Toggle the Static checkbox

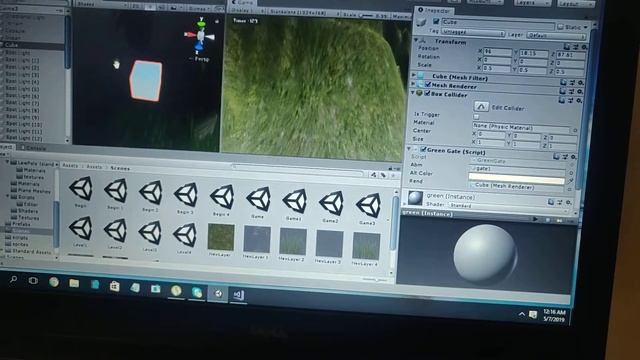pos(560,27)
